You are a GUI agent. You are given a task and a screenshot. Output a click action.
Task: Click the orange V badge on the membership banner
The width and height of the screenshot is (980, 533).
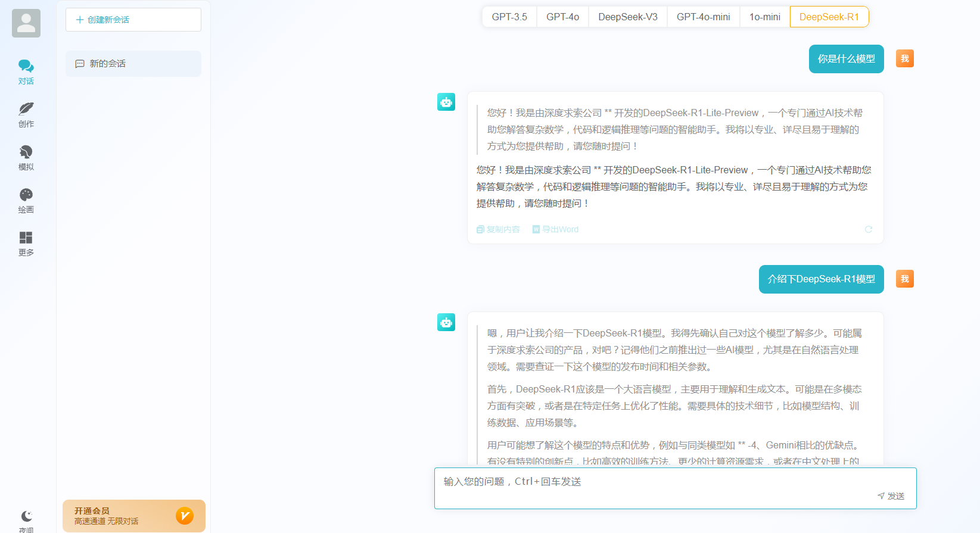[185, 516]
